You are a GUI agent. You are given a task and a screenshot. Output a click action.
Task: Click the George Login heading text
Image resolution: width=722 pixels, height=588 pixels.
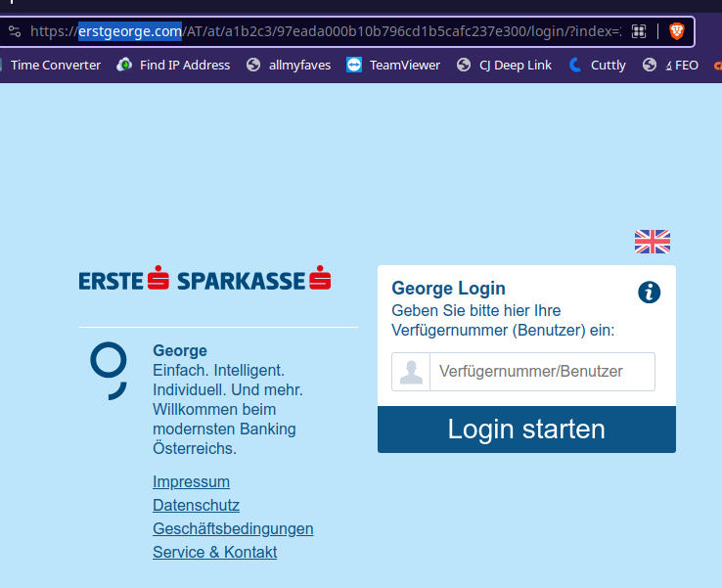[x=448, y=289]
